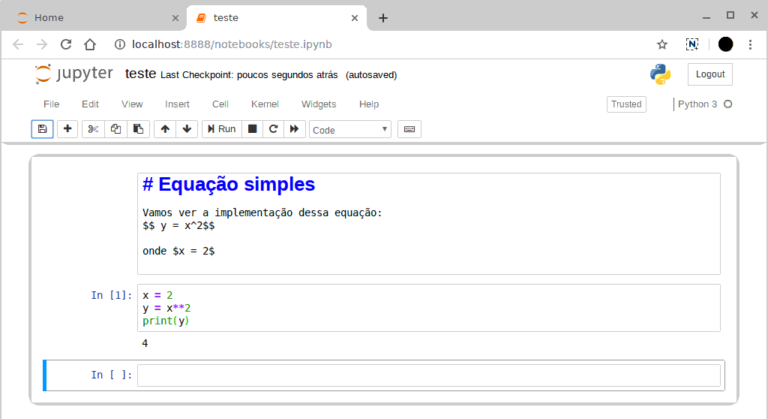Toggle the Trusted notebook indicator
Screen dimensions: 768x419
click(x=626, y=104)
